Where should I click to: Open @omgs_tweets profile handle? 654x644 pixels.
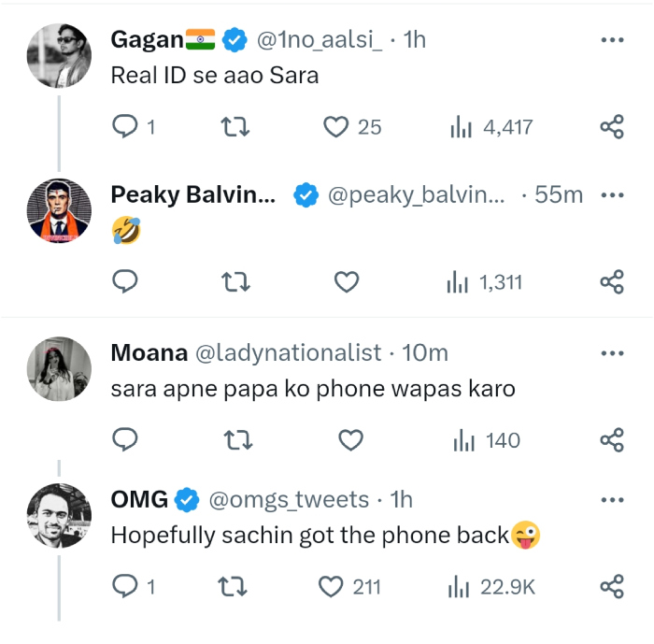click(x=288, y=499)
